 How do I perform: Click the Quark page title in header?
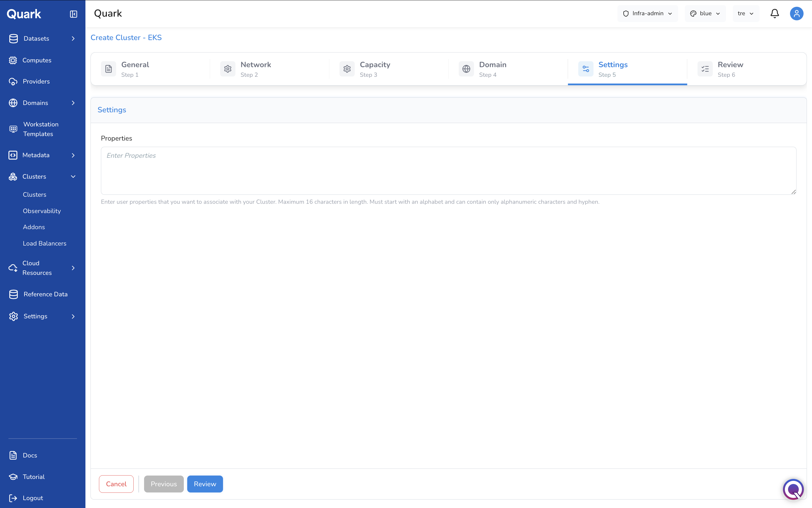click(108, 14)
